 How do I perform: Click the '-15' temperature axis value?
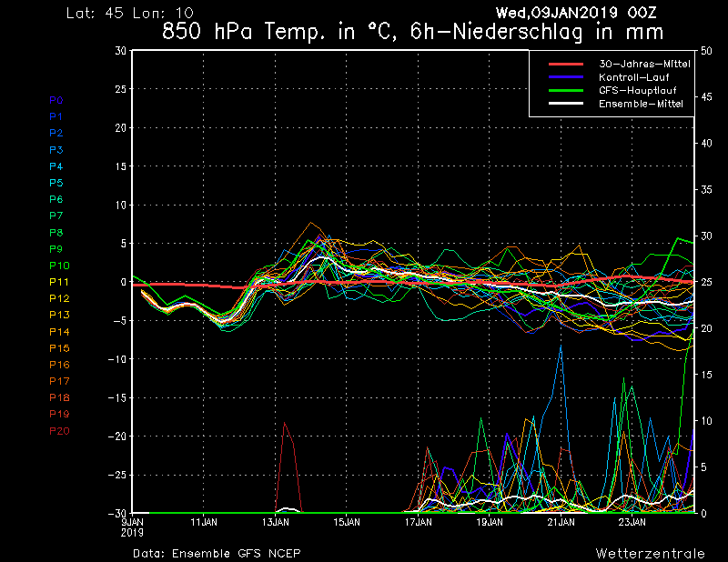(117, 397)
